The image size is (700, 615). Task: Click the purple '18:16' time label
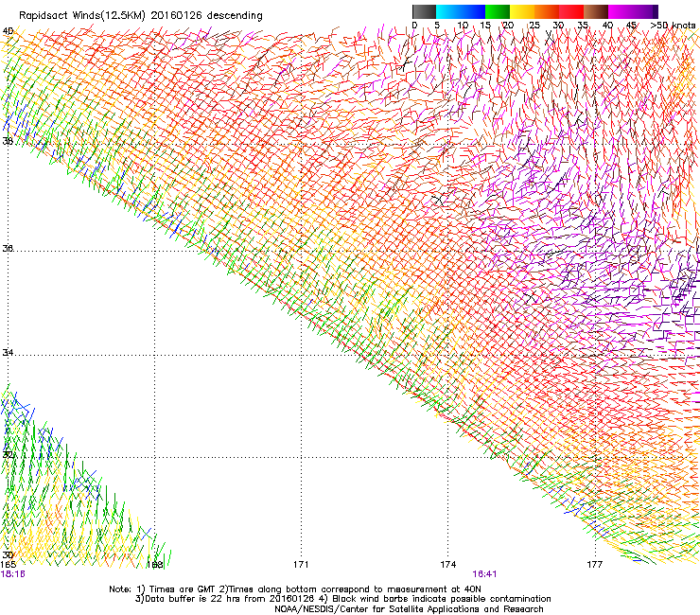(13, 574)
